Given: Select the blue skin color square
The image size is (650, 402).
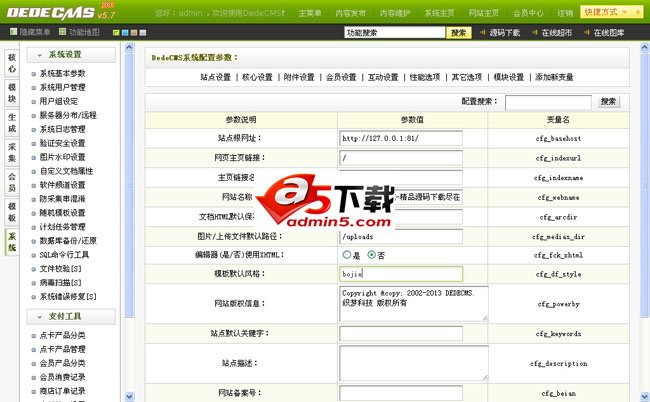Looking at the screenshot, I should (125, 32).
